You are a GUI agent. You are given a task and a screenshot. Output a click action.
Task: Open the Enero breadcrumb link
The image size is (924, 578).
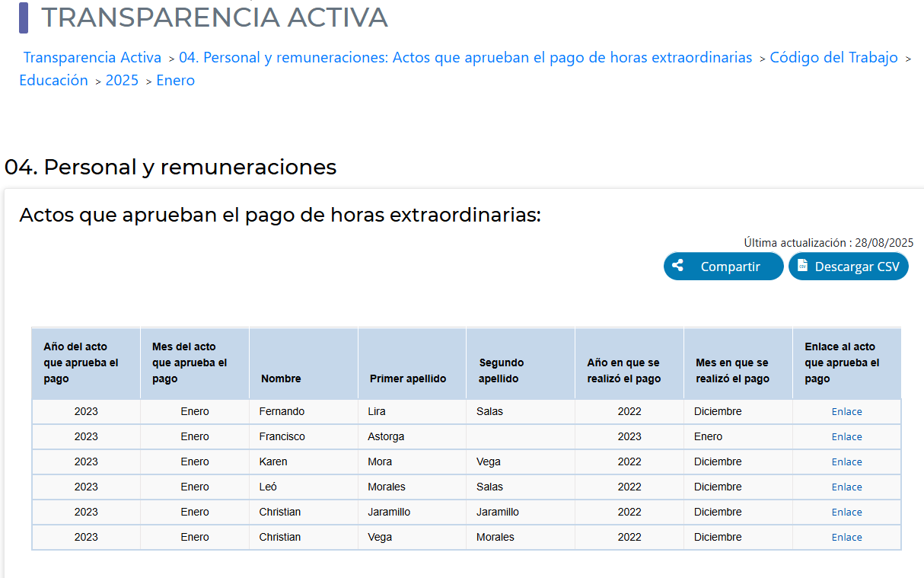(x=176, y=80)
